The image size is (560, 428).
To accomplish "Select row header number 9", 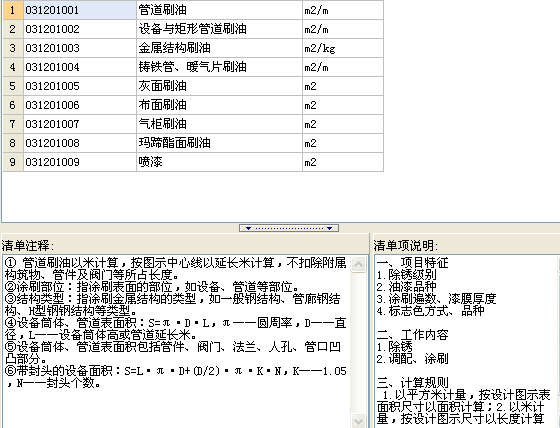I will [13, 162].
